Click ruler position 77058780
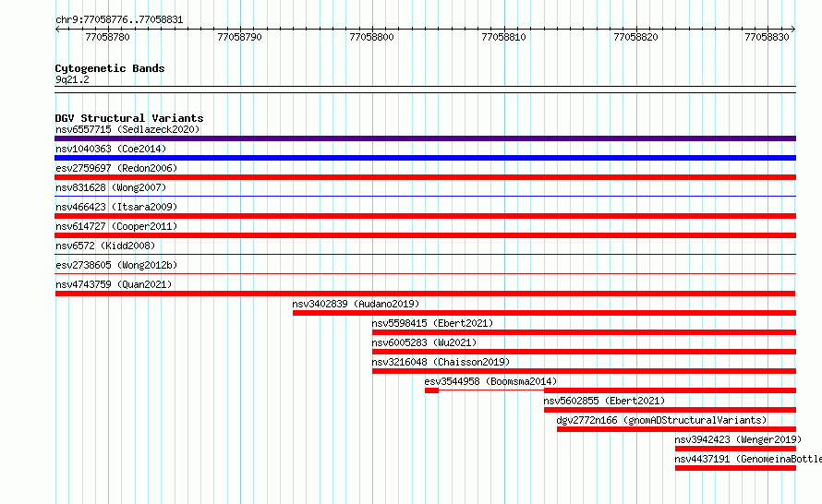 click(107, 37)
